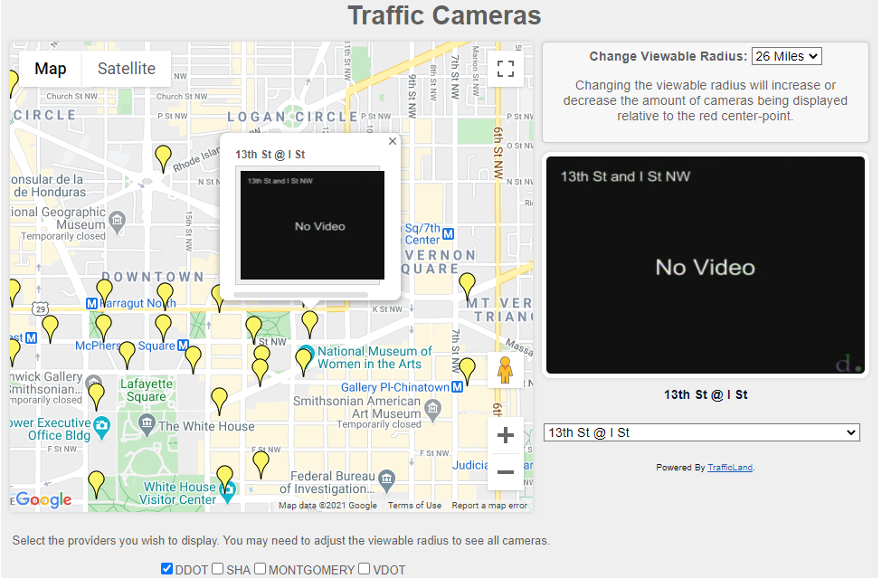This screenshot has height=588, width=891.
Task: Switch to Satellite view
Action: click(x=127, y=69)
